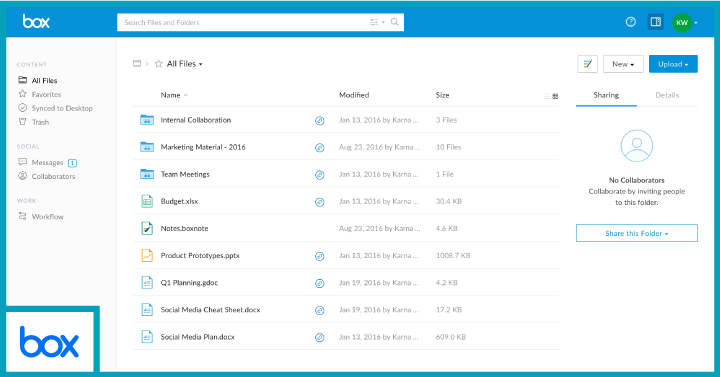Click the Marketing Material - 2016 folder icon
720x377 pixels.
tap(146, 147)
